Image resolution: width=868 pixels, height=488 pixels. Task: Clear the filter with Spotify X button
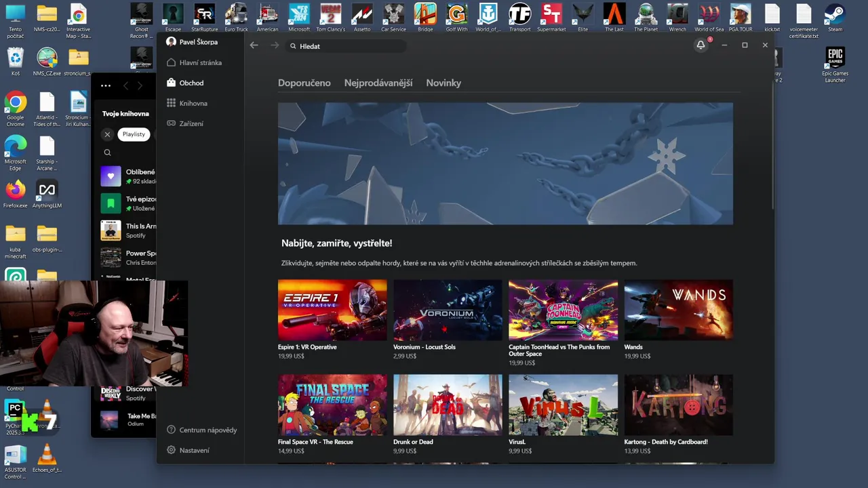[x=107, y=134]
